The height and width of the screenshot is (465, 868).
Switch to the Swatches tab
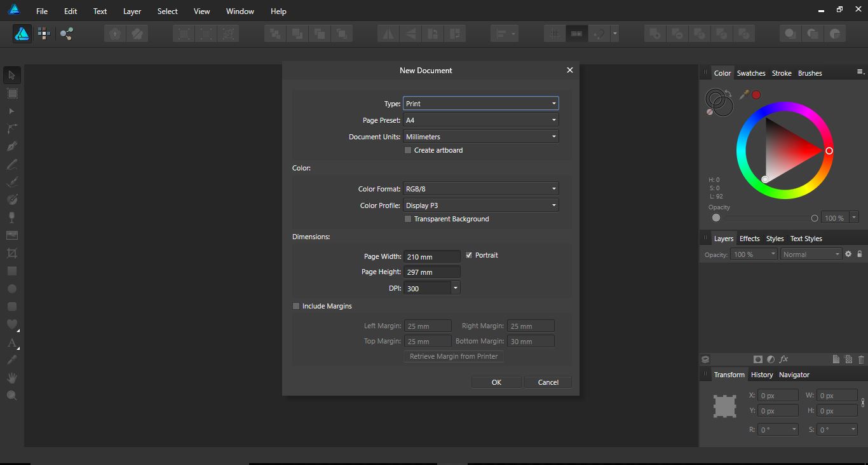[x=751, y=73]
